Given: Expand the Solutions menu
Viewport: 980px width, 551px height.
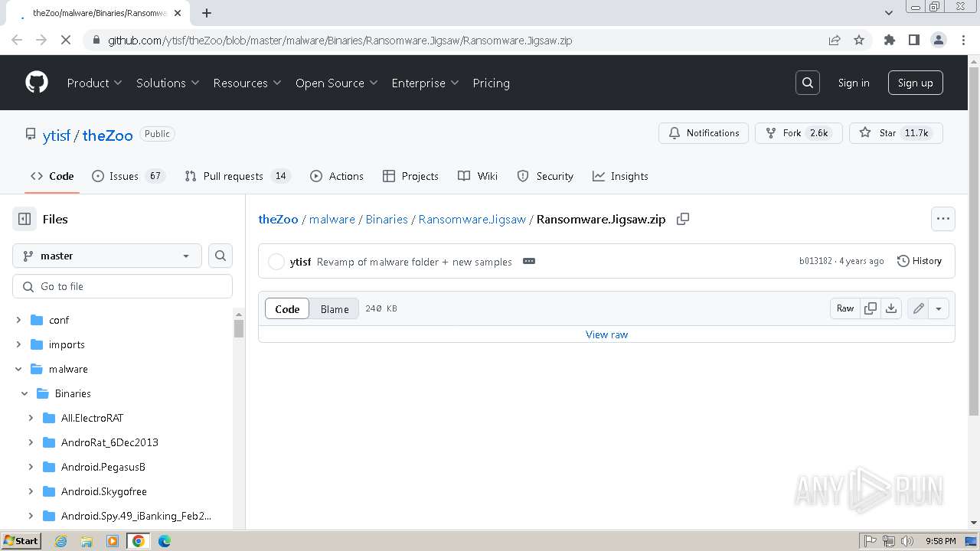Looking at the screenshot, I should pyautogui.click(x=168, y=83).
